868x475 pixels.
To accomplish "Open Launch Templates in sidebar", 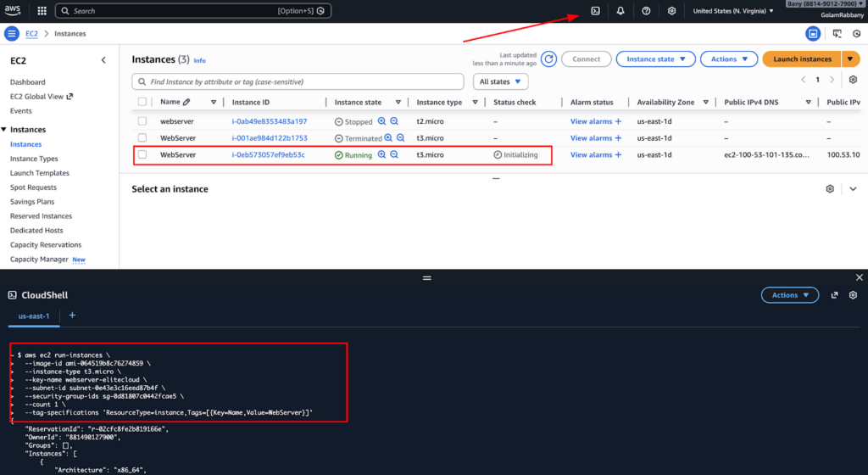I will click(39, 173).
